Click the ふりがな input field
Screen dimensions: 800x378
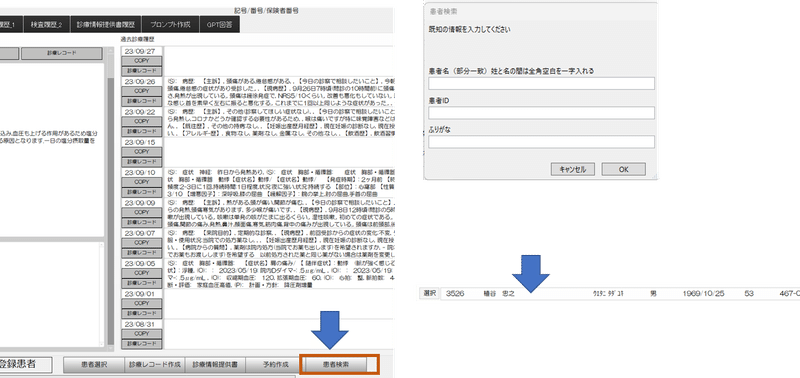(x=541, y=142)
